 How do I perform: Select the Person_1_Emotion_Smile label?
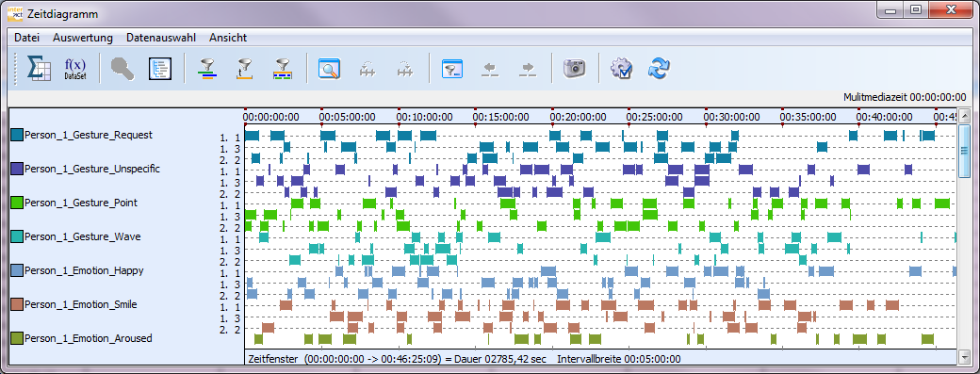(81, 304)
